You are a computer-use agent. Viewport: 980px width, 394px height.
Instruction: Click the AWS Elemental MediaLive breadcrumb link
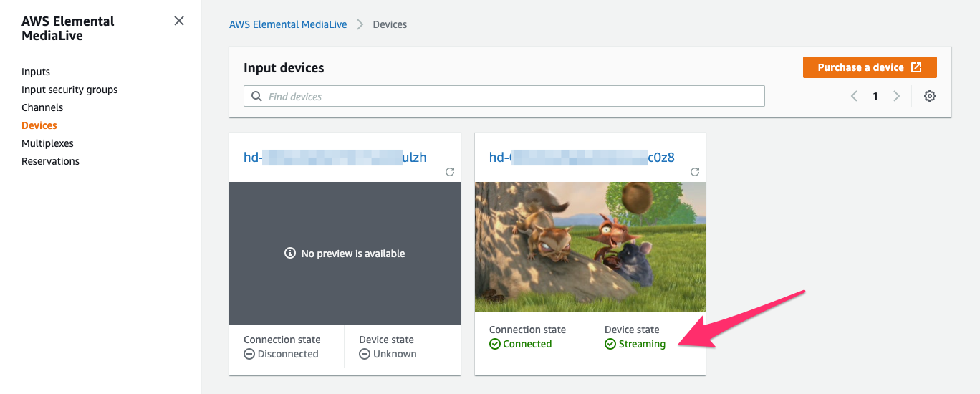tap(288, 24)
